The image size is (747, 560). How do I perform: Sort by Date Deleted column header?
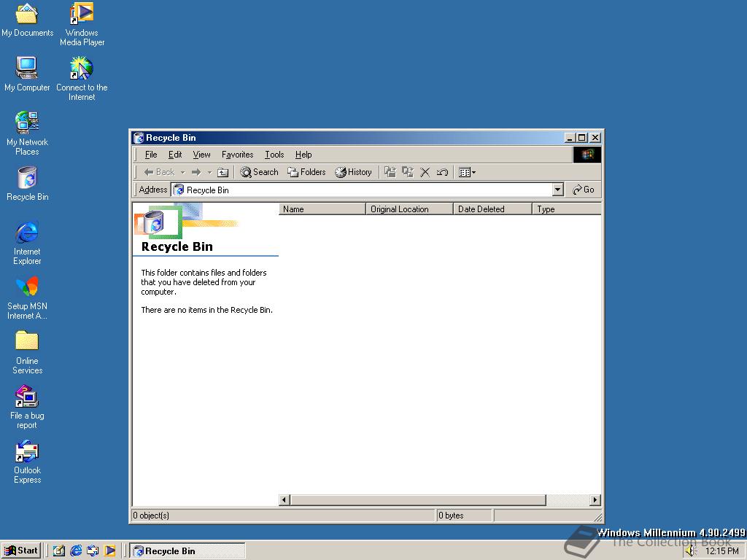click(x=492, y=209)
